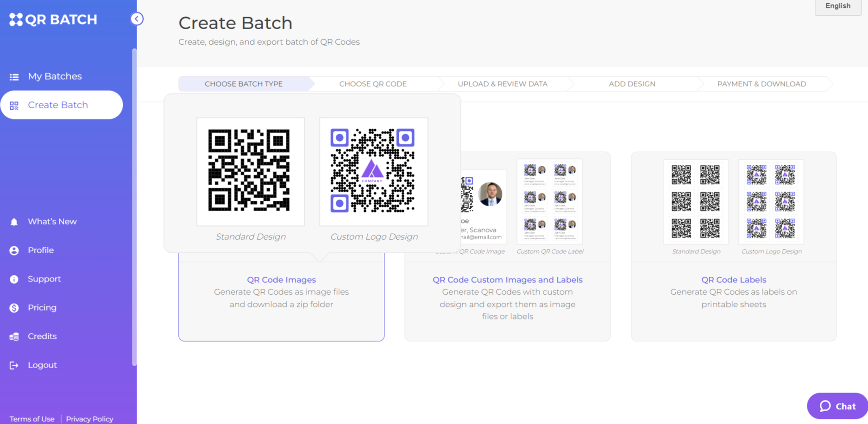
Task: Click the Create Batch grid icon
Action: pos(14,106)
